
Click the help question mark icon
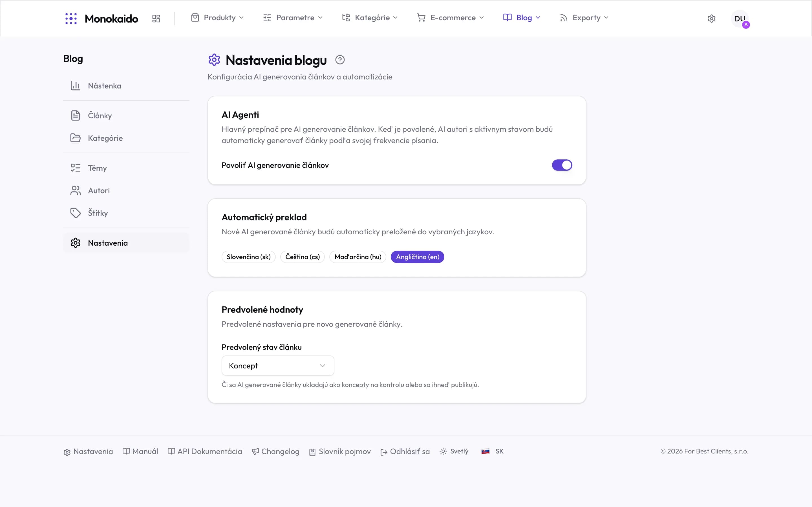click(x=340, y=60)
